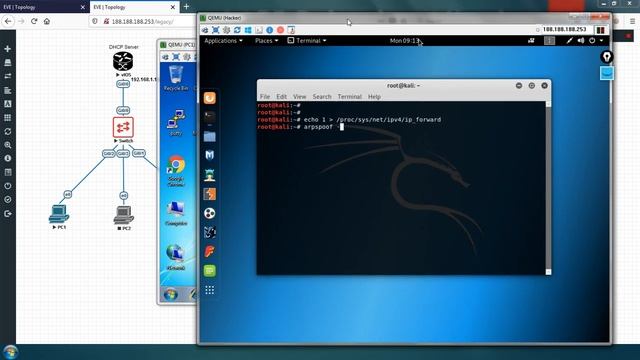This screenshot has height=360, width=640.
Task: Open File menu in root@kali terminal
Action: 265,97
